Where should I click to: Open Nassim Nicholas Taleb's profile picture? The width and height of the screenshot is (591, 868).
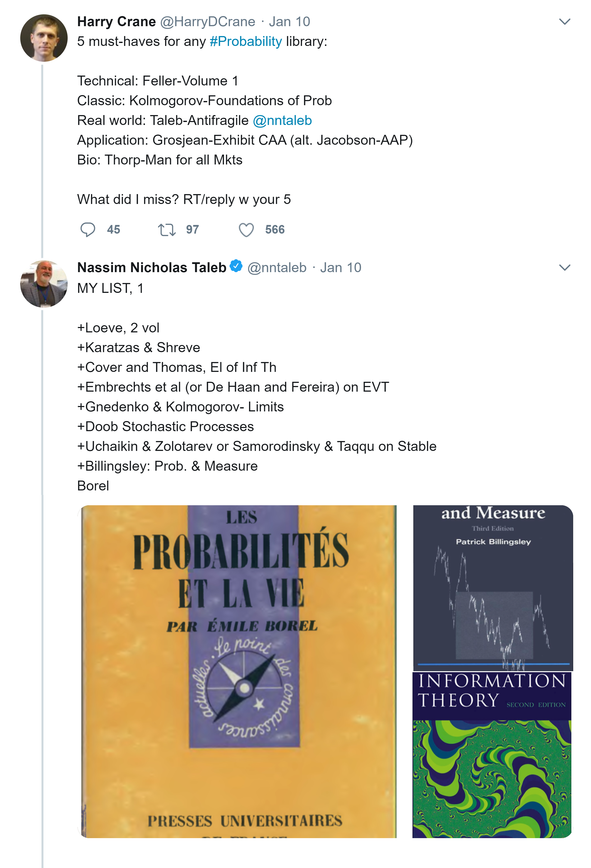click(44, 284)
